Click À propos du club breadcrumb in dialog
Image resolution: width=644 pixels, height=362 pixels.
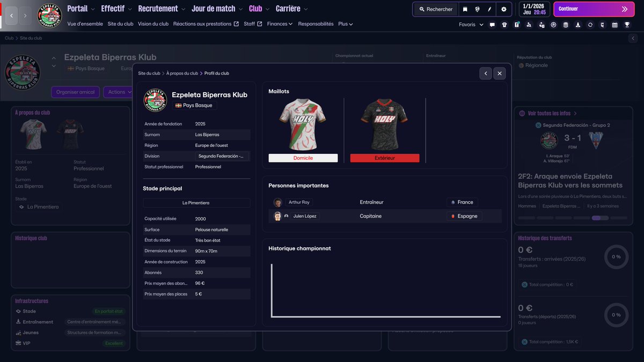coord(182,73)
